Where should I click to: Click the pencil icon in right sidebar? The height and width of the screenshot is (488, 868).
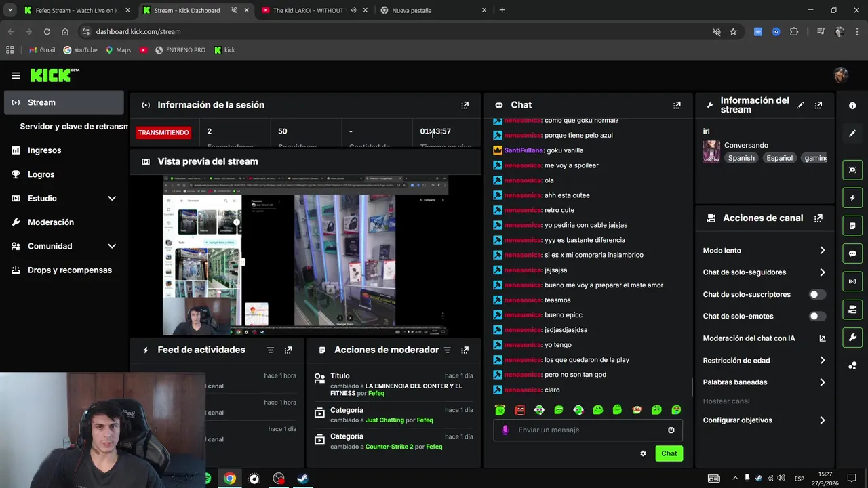tap(852, 134)
